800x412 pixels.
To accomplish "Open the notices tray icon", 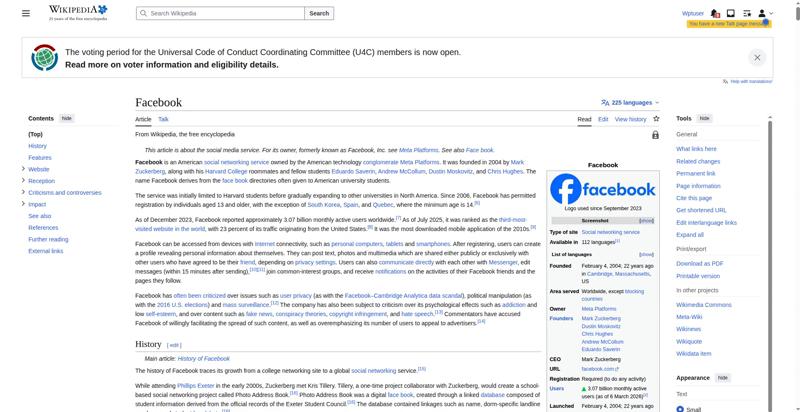I will [x=731, y=13].
